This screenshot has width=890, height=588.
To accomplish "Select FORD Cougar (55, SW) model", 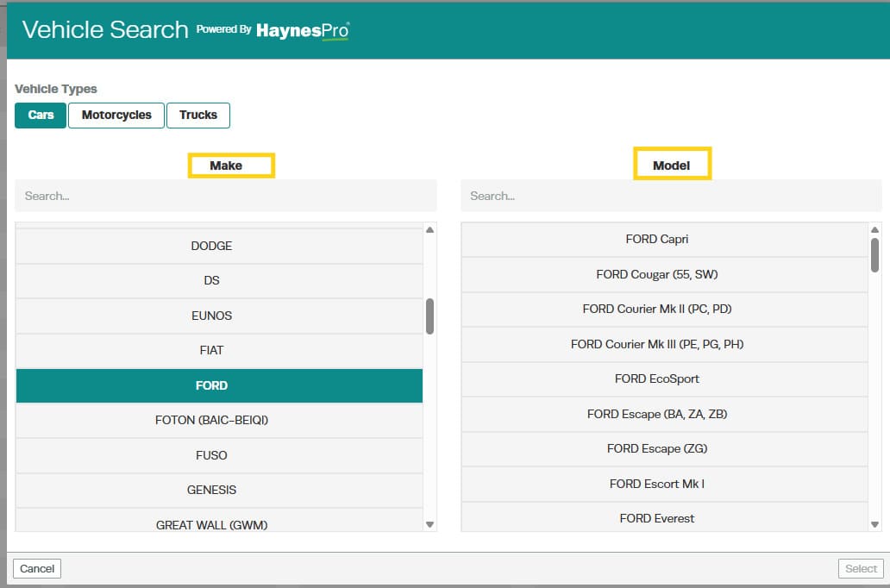I will tap(665, 275).
